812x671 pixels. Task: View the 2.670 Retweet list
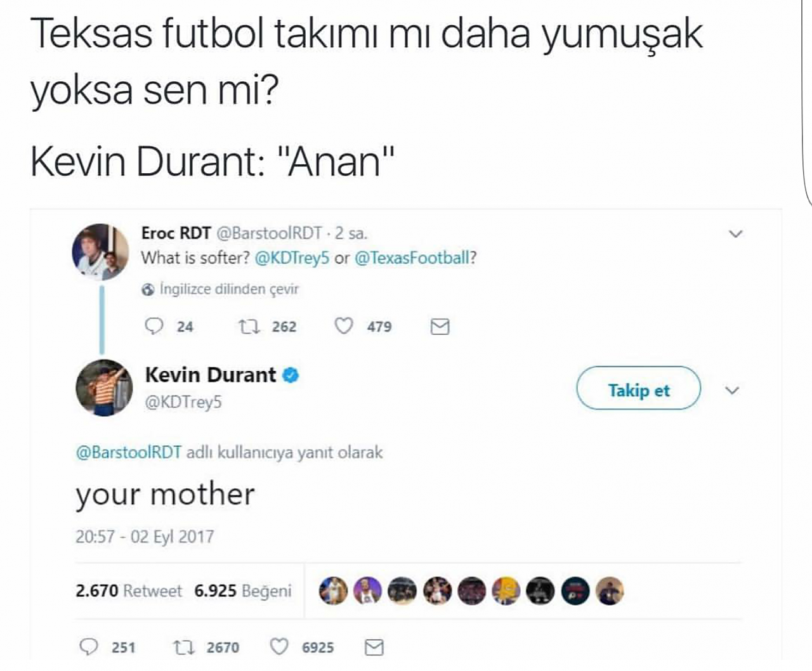pos(129,591)
